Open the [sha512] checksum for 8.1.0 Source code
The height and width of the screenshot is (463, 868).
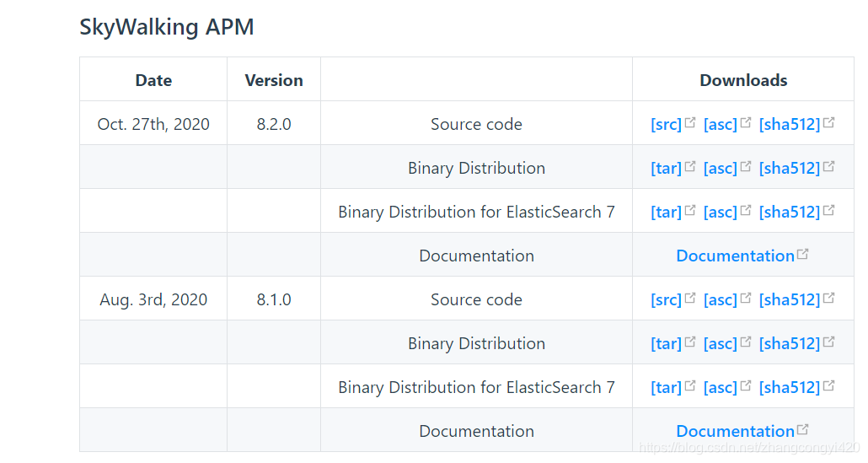[790, 299]
